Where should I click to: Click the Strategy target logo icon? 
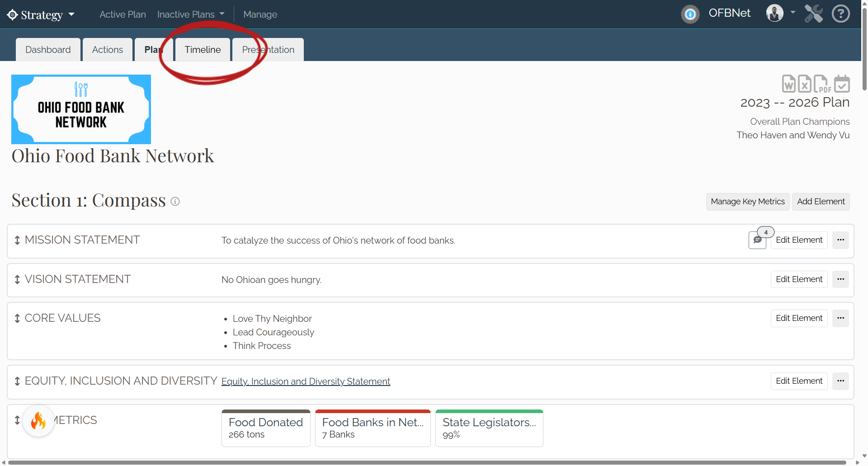tap(12, 14)
